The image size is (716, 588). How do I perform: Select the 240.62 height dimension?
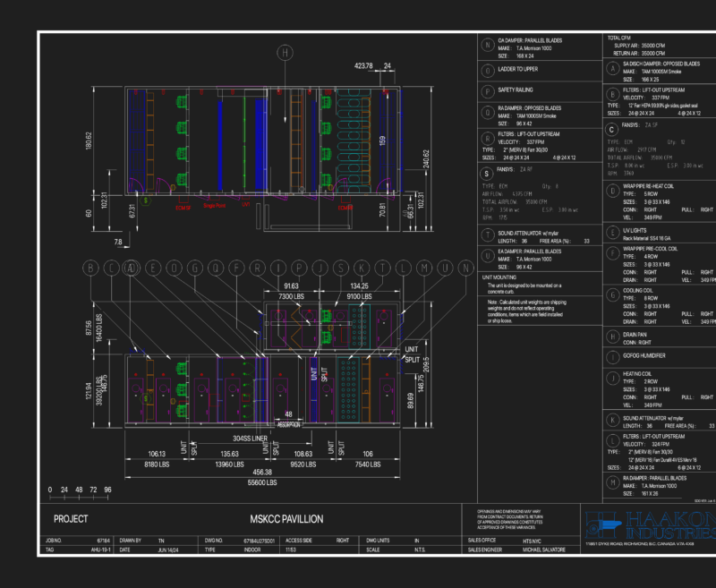pyautogui.click(x=426, y=159)
